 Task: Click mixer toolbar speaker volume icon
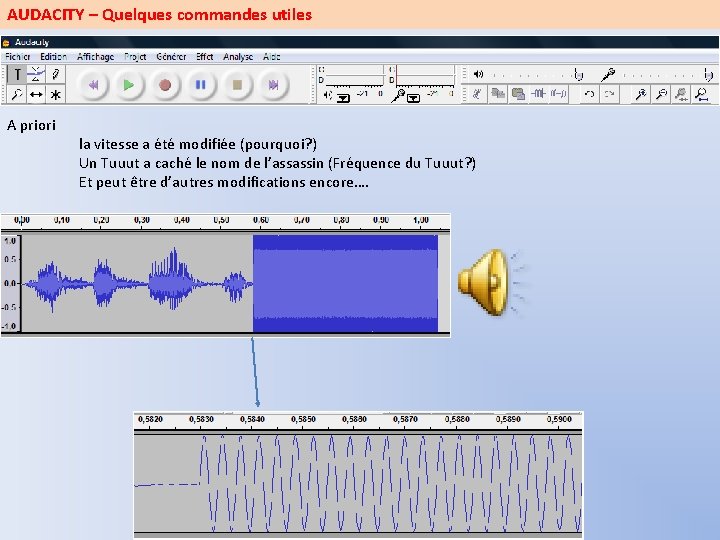click(x=478, y=74)
